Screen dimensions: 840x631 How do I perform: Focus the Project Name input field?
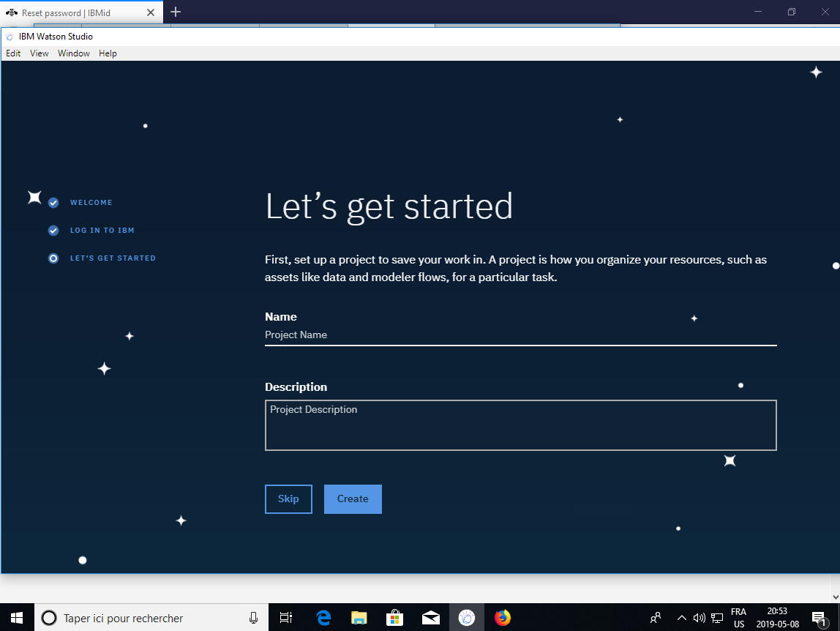pyautogui.click(x=520, y=335)
